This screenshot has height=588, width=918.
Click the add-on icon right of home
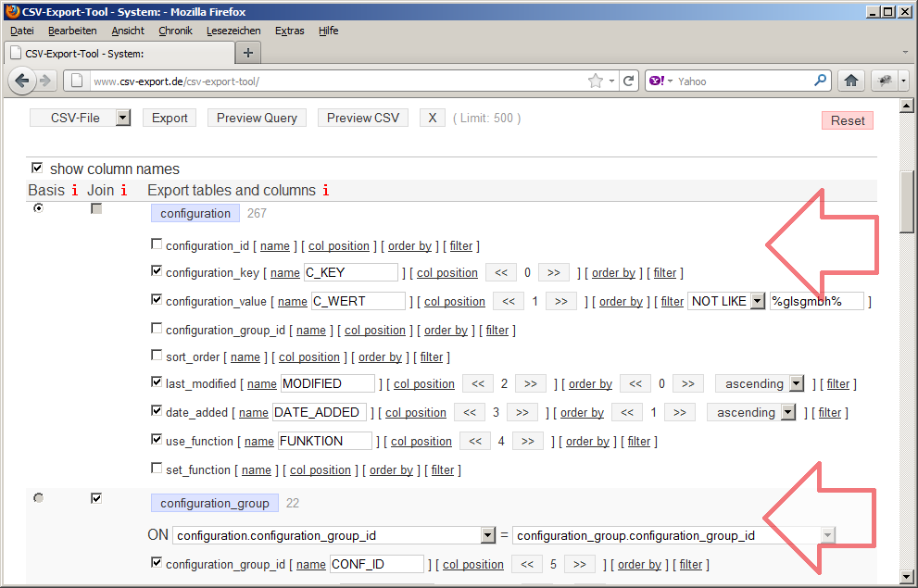[885, 81]
